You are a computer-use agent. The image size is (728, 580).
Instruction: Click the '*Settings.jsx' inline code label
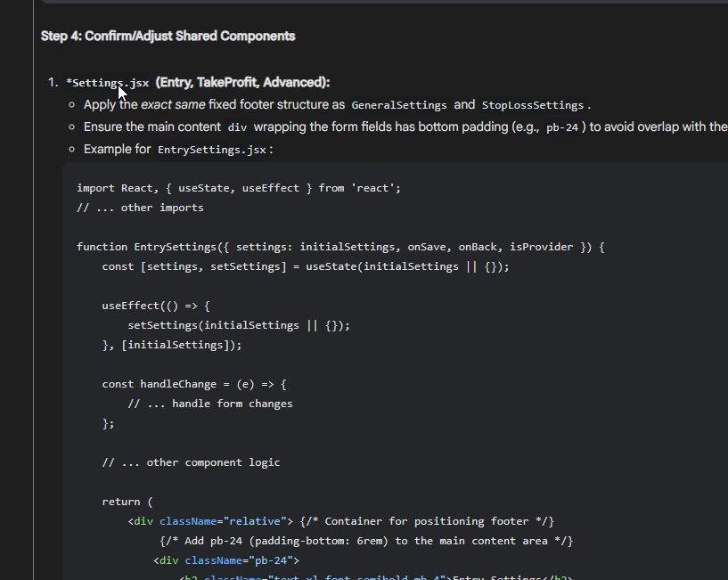pyautogui.click(x=108, y=83)
